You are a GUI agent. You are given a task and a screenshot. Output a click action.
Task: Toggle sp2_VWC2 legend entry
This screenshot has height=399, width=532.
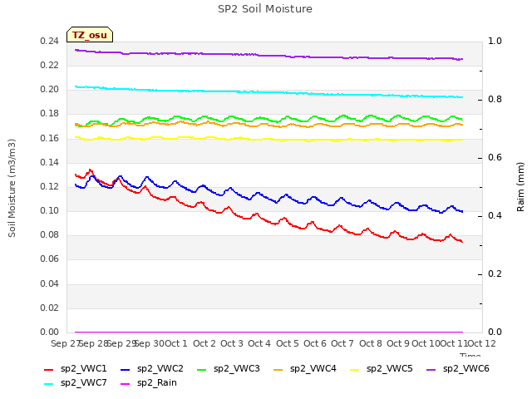click(151, 369)
